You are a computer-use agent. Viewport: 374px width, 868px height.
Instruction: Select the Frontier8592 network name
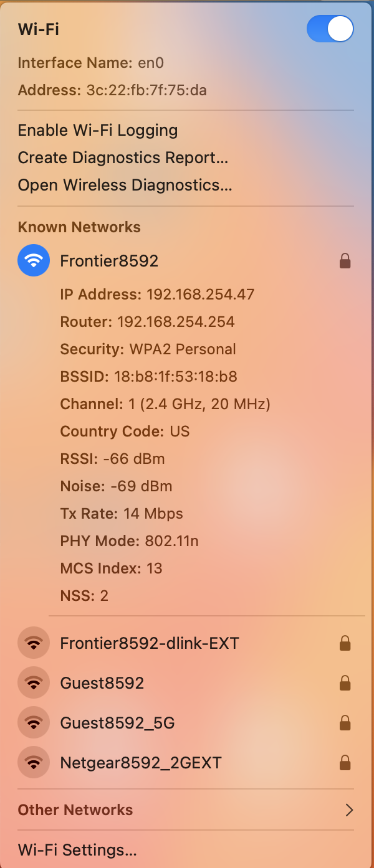tap(109, 261)
